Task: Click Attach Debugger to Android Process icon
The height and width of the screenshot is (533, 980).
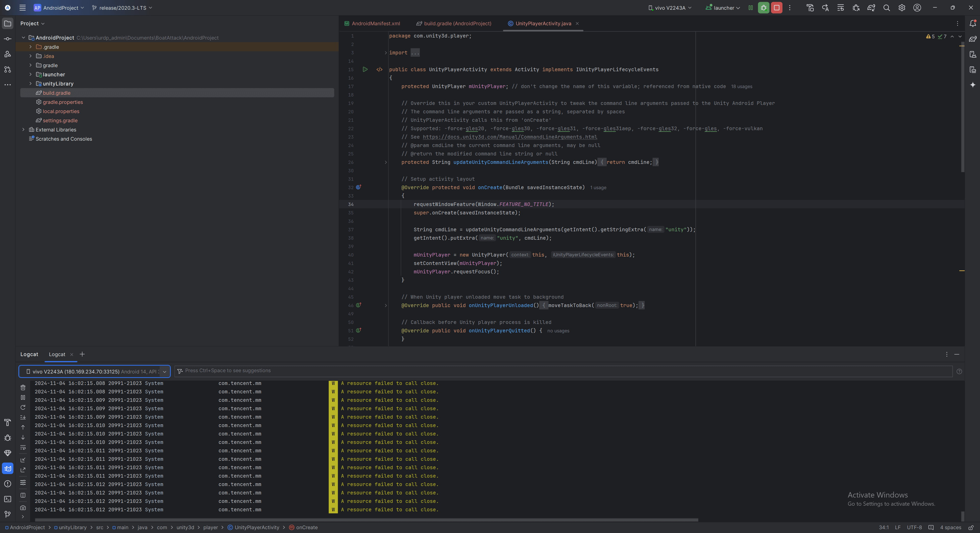Action: tap(856, 8)
